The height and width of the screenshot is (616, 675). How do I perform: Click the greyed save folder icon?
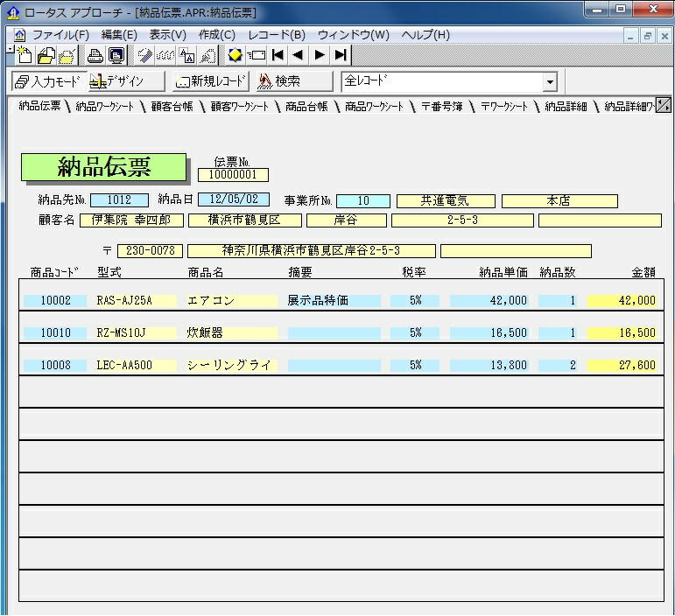click(x=67, y=55)
